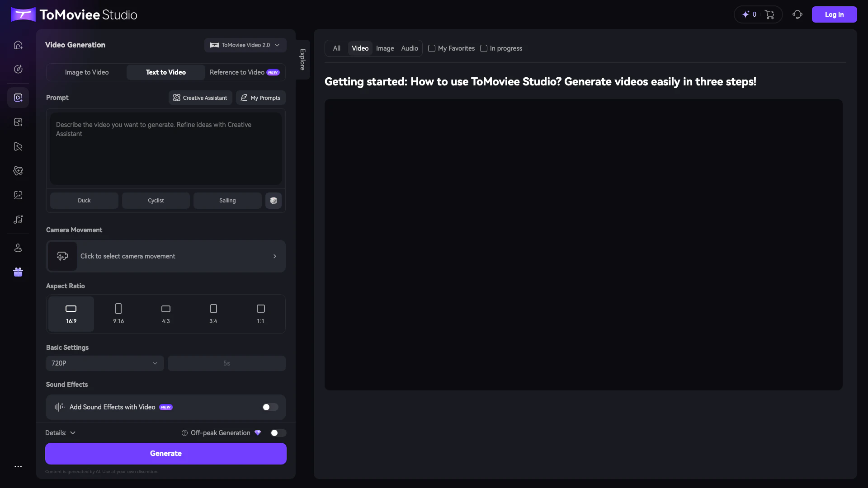Click the compass explore icon in sidebar
Screen dimensions: 868x488
click(18, 69)
